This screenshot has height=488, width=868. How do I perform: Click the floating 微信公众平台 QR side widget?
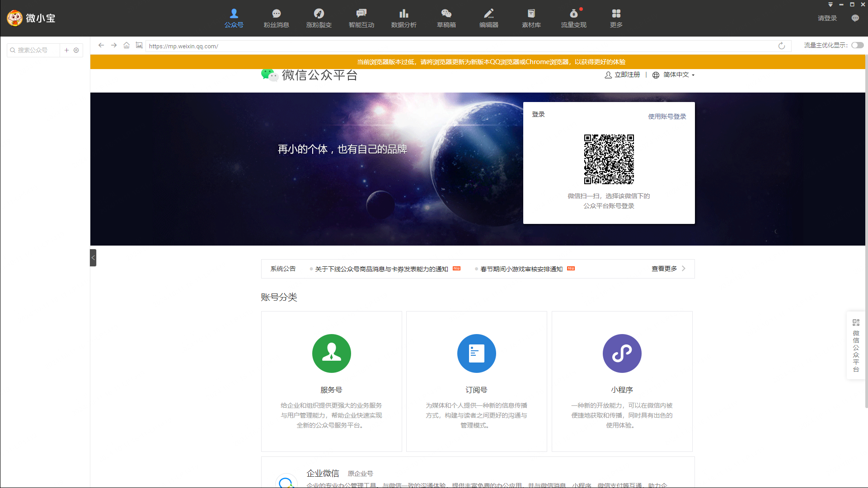click(856, 345)
